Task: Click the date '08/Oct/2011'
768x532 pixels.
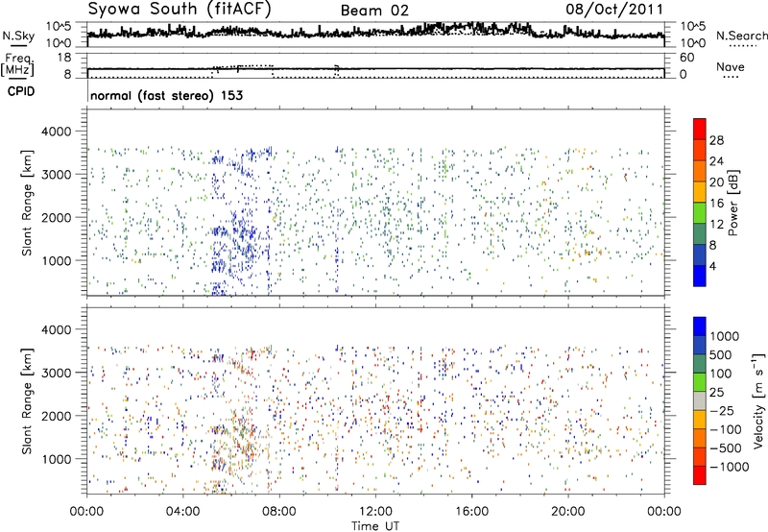Action: click(614, 10)
